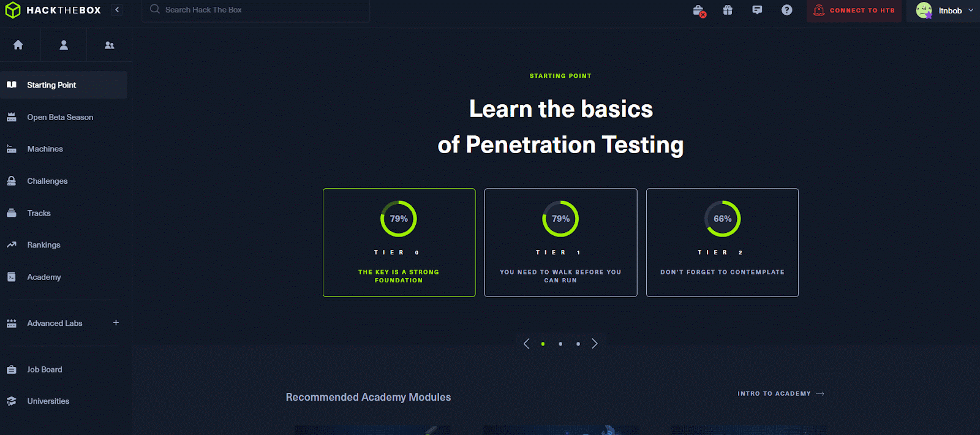The image size is (980, 435).
Task: Click Tier 0 79% progress ring
Action: tap(399, 219)
